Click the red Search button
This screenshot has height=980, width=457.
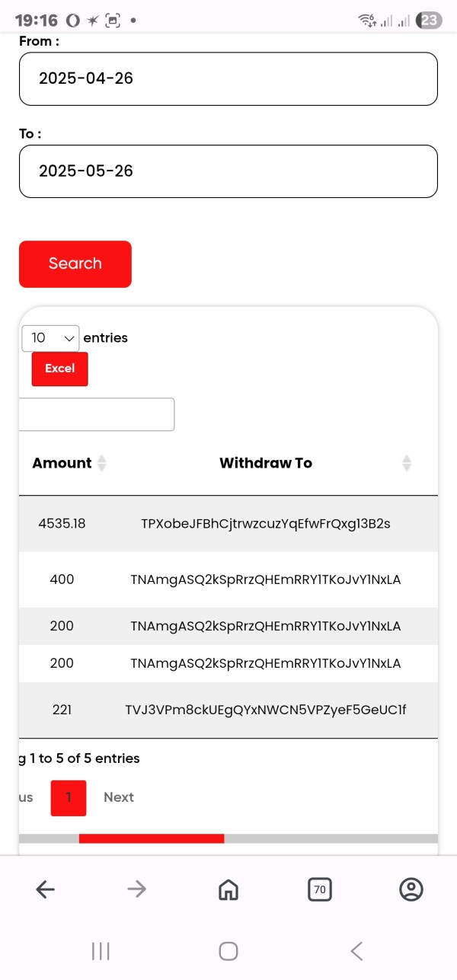75,264
